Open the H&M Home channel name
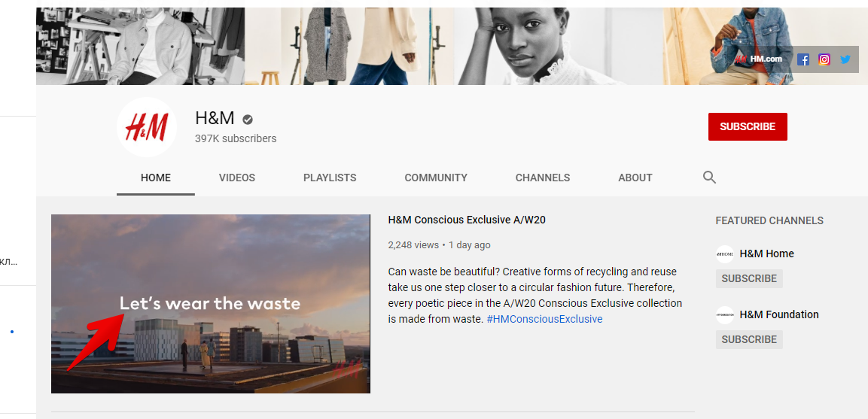This screenshot has width=868, height=419. [x=766, y=254]
